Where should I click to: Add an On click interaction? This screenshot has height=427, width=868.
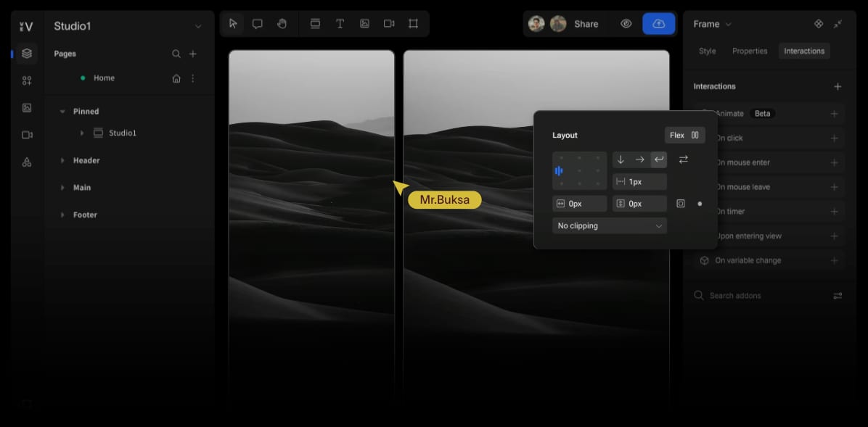(834, 138)
